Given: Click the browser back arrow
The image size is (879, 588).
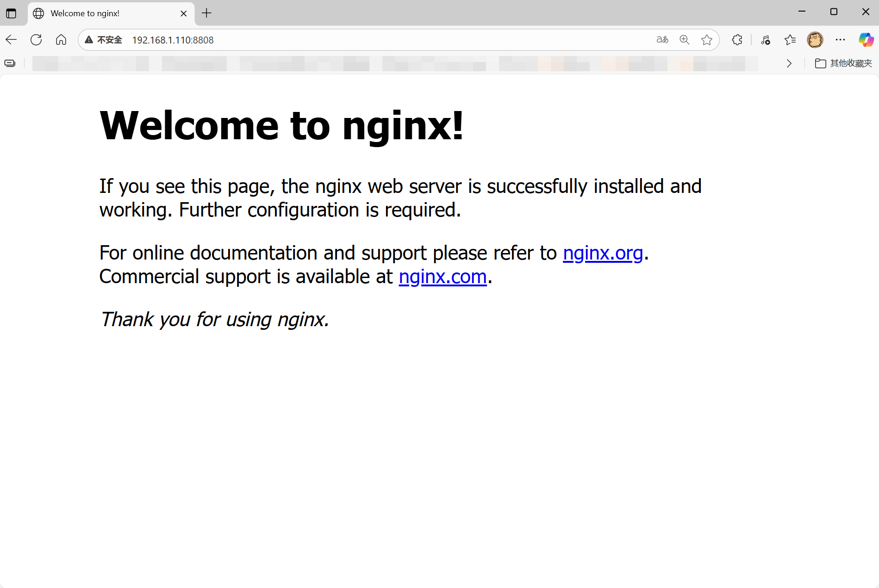Looking at the screenshot, I should coord(11,40).
